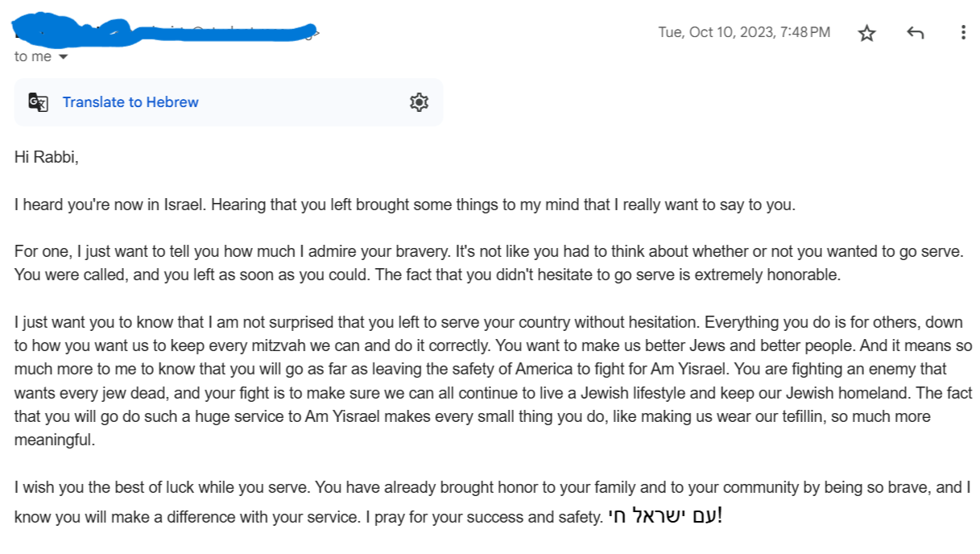Click the reply arrow icon
The height and width of the screenshot is (554, 980).
coord(915,33)
